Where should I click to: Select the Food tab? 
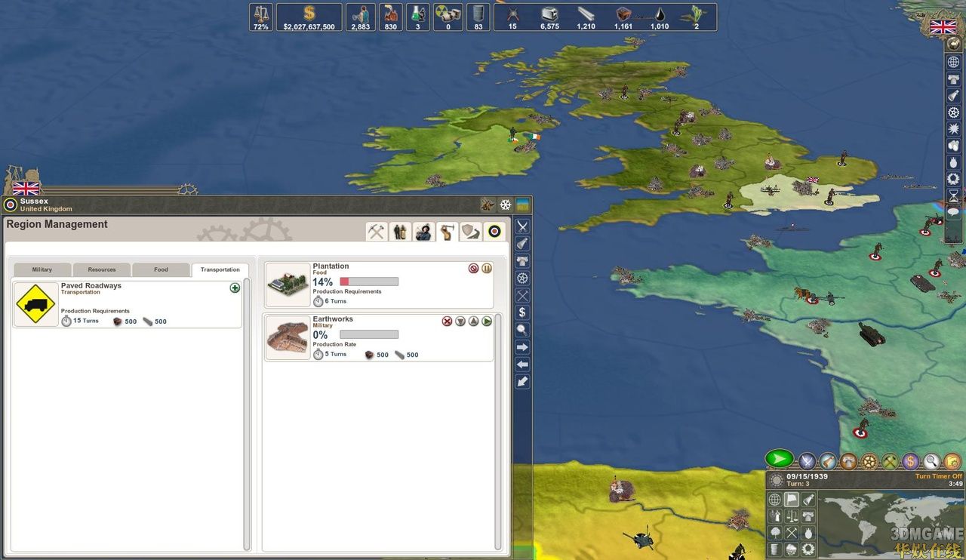click(161, 269)
